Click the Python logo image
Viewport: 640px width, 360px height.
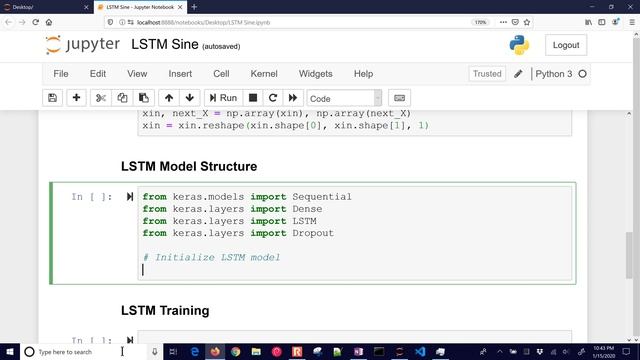pyautogui.click(x=519, y=45)
